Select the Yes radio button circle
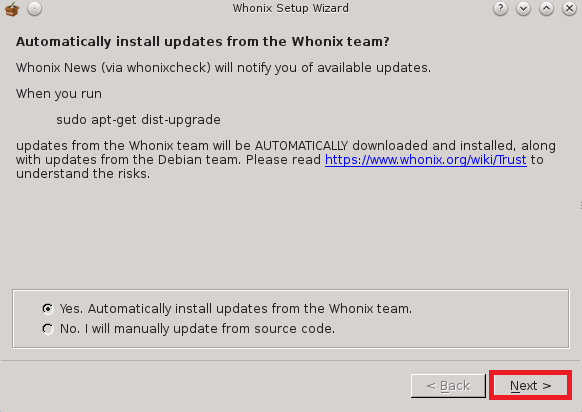The width and height of the screenshot is (582, 412). point(48,308)
